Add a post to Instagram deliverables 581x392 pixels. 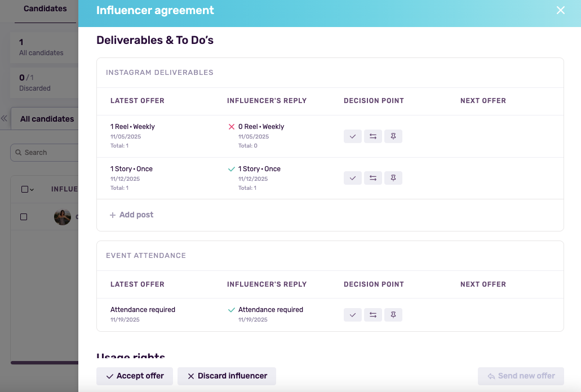(131, 215)
